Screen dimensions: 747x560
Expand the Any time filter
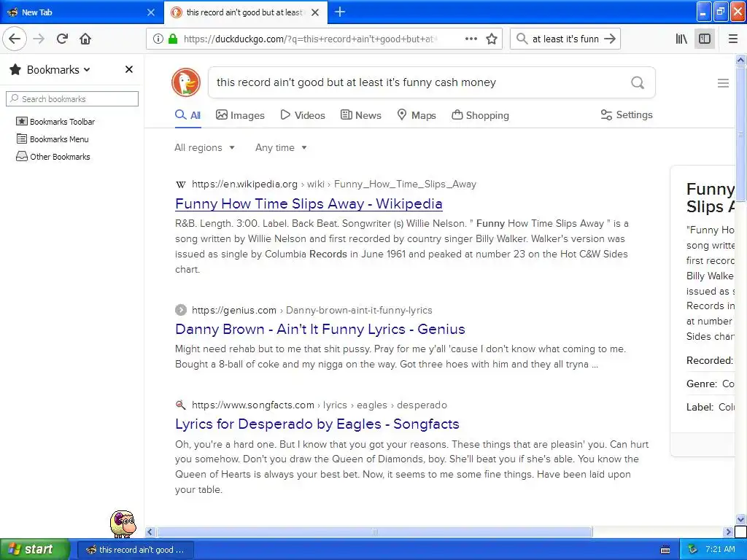(x=281, y=147)
